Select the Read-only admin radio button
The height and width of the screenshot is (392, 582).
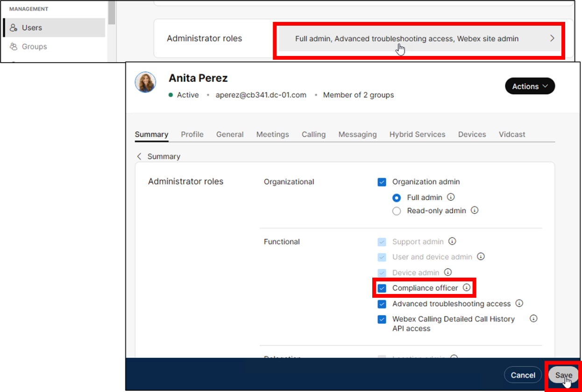(x=397, y=211)
